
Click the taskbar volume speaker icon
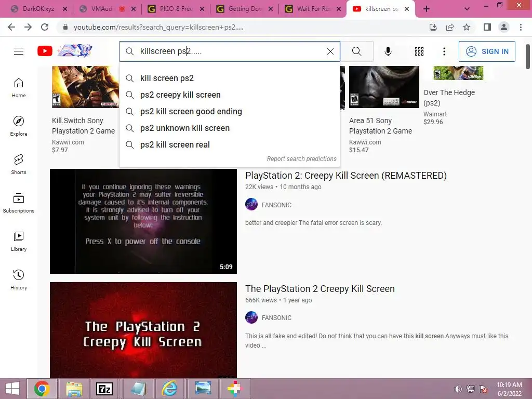coord(458,389)
